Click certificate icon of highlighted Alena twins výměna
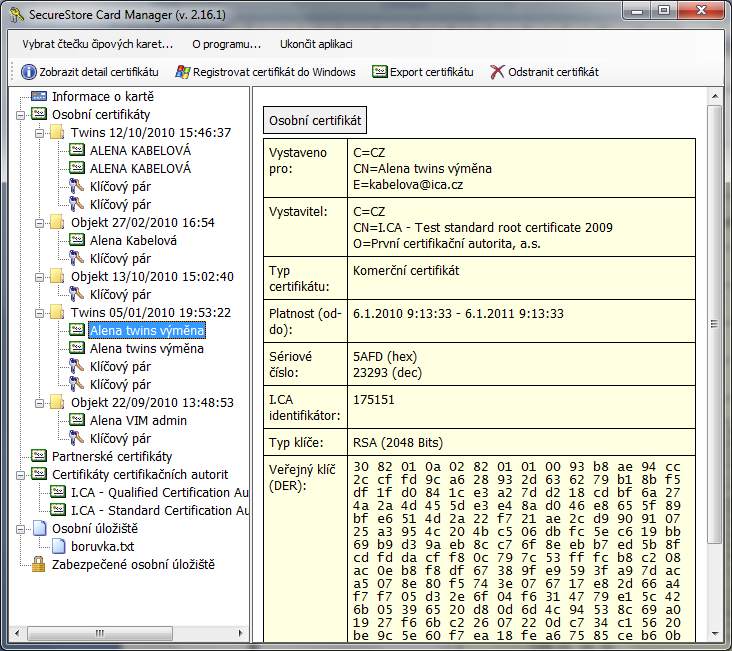This screenshot has width=732, height=651. [77, 330]
